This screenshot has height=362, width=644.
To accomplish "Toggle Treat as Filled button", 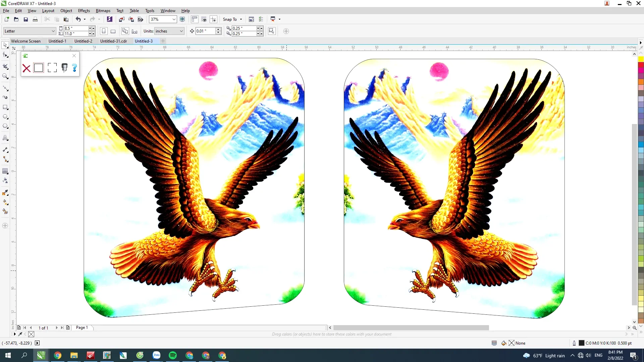I will click(x=272, y=31).
